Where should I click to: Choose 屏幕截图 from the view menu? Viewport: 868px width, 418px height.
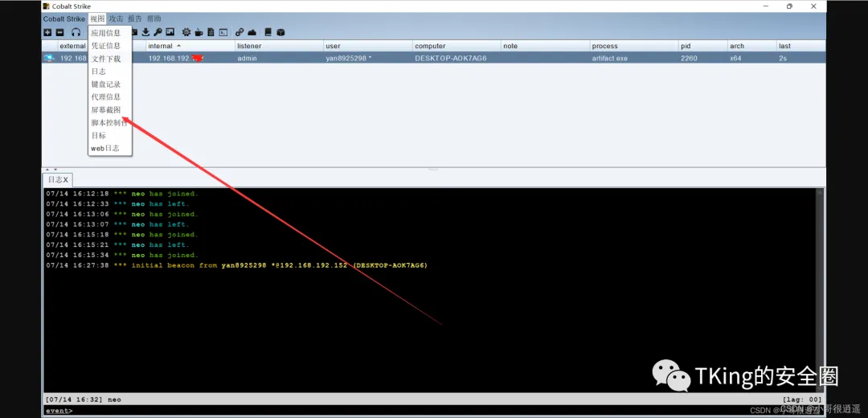point(109,110)
